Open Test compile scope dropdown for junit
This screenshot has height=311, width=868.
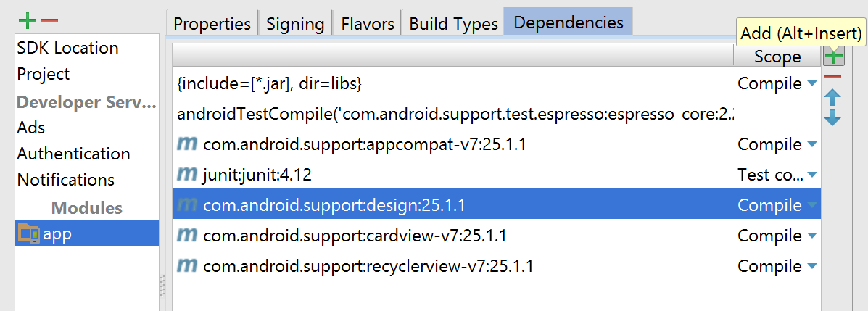pyautogui.click(x=812, y=175)
